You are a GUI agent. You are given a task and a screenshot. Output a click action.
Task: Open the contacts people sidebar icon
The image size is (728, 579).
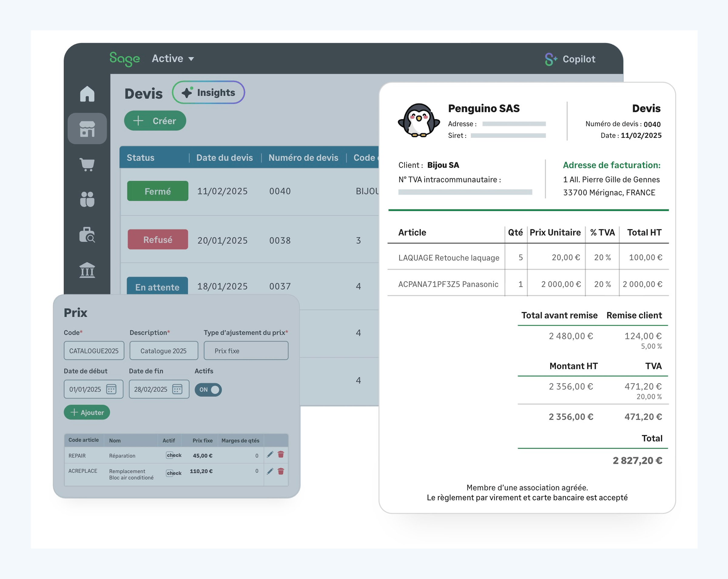click(x=87, y=199)
